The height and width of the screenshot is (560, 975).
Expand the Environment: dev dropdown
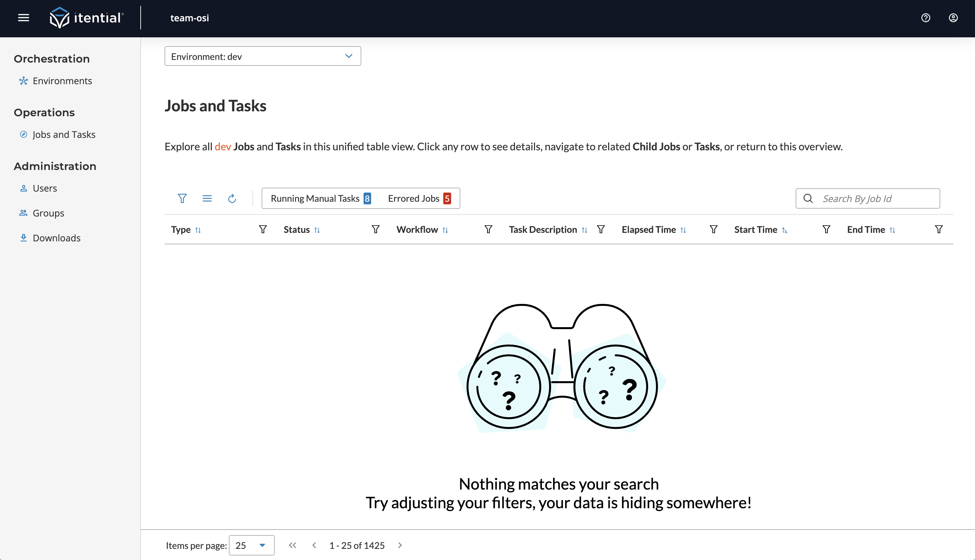pyautogui.click(x=263, y=57)
